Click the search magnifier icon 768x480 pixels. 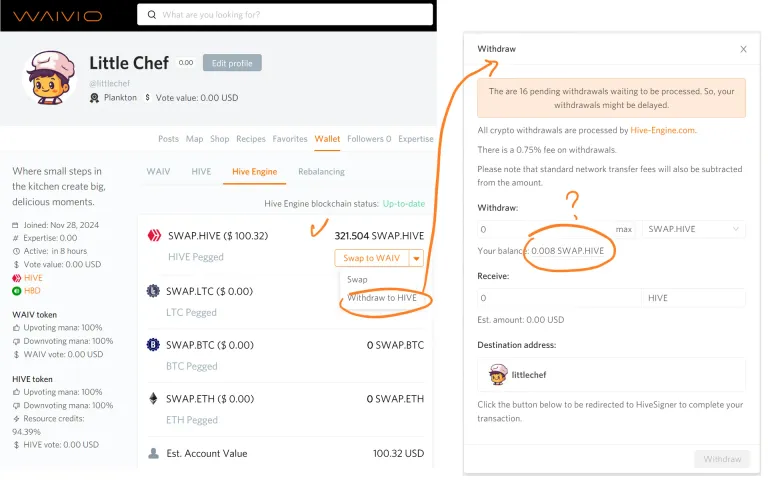(x=152, y=15)
